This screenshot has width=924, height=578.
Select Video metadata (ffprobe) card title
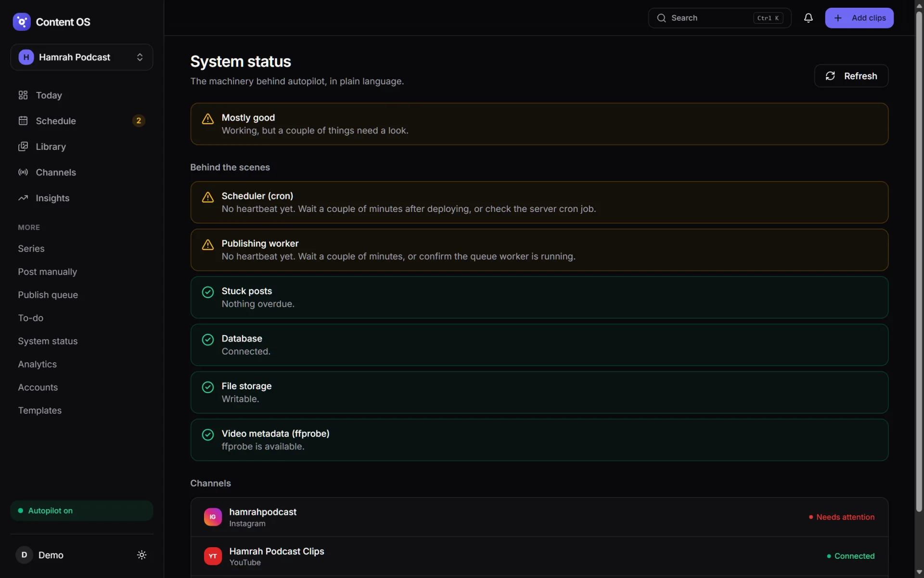coord(275,433)
